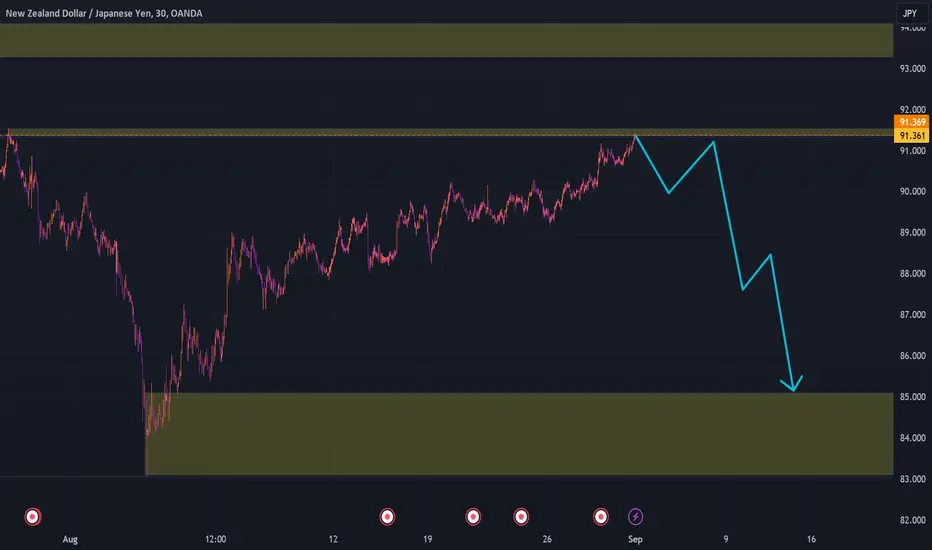Click the 88.000 price axis label
Viewport: 932px width, 550px height.
[x=912, y=274]
